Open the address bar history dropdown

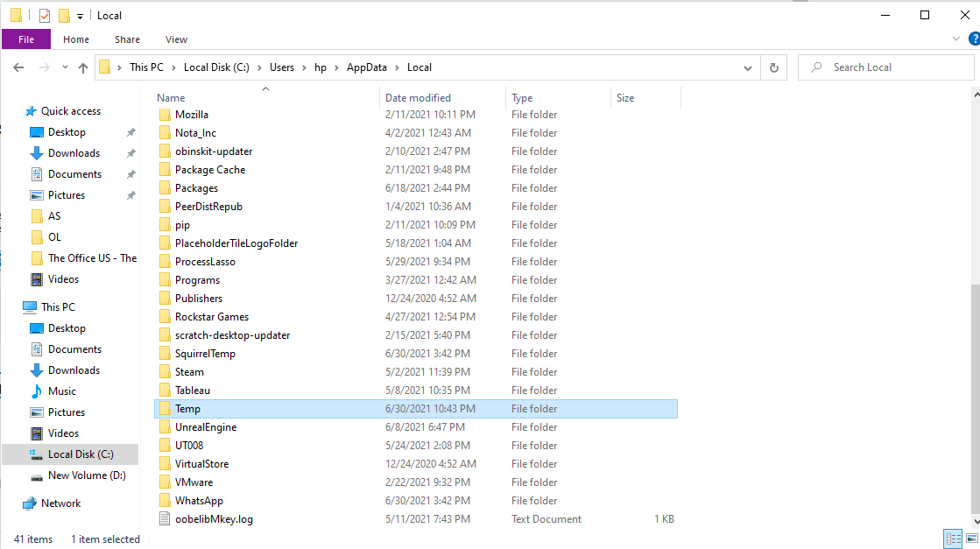pos(747,67)
